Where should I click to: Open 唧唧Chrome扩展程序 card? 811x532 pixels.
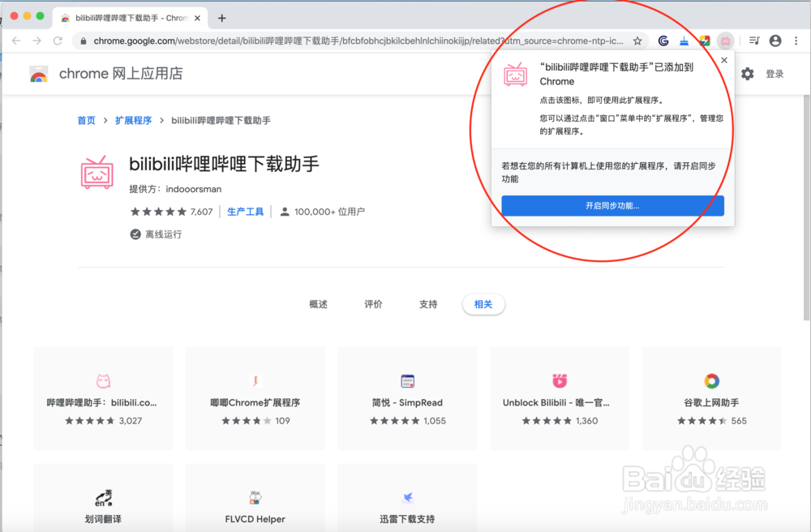coord(255,399)
